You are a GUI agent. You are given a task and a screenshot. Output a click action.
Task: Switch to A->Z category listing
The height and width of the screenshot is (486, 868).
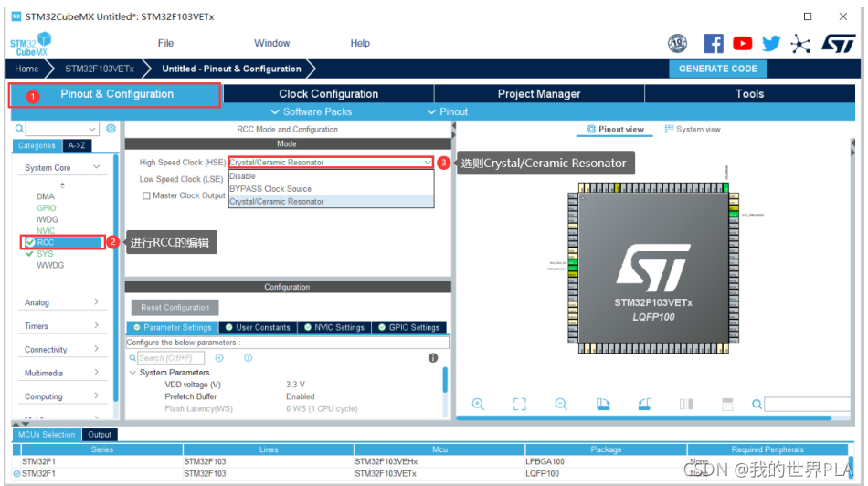click(x=77, y=145)
